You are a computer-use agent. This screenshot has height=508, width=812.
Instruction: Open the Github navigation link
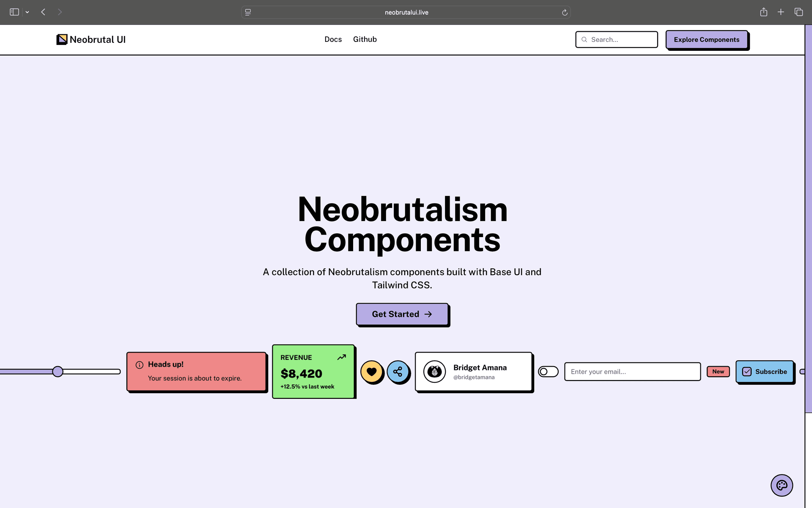coord(365,39)
